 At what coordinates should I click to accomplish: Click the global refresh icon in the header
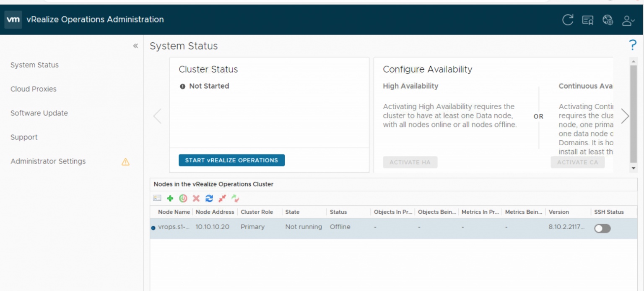[568, 20]
